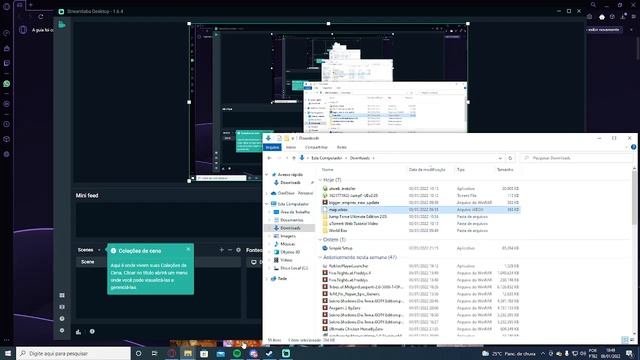
Task: Click the info icon in Streamlabs footer
Action: (92, 331)
